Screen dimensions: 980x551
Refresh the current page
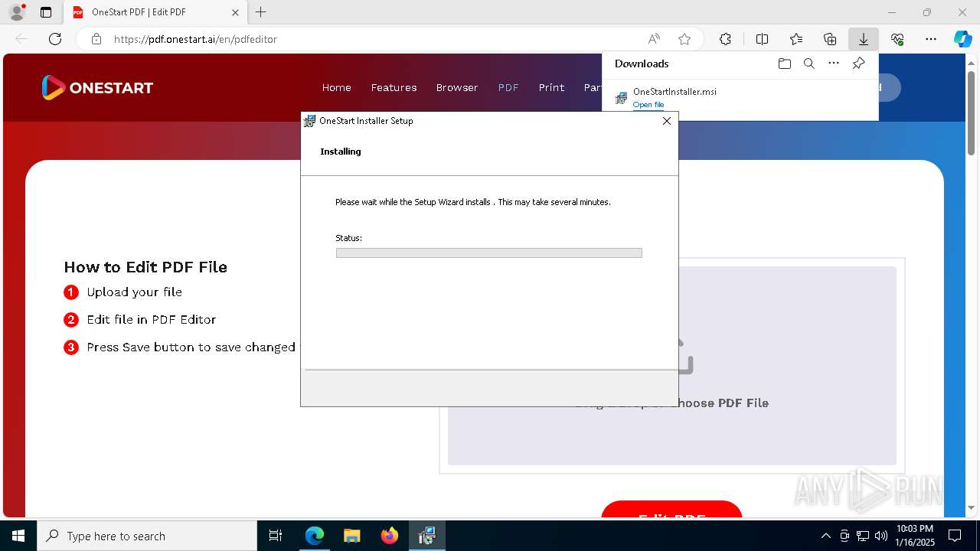tap(55, 39)
